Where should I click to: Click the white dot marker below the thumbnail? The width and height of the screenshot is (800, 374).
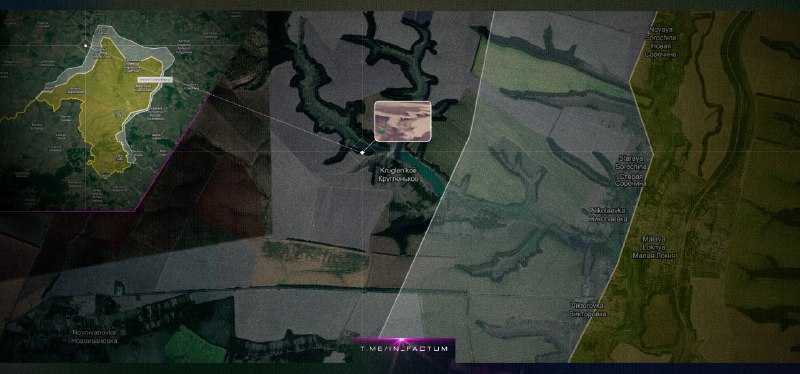click(x=362, y=152)
